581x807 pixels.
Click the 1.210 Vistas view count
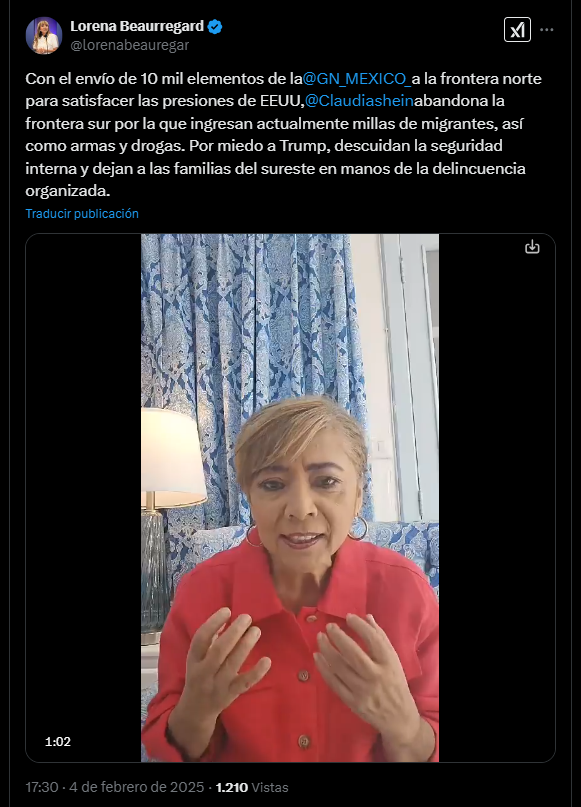252,787
